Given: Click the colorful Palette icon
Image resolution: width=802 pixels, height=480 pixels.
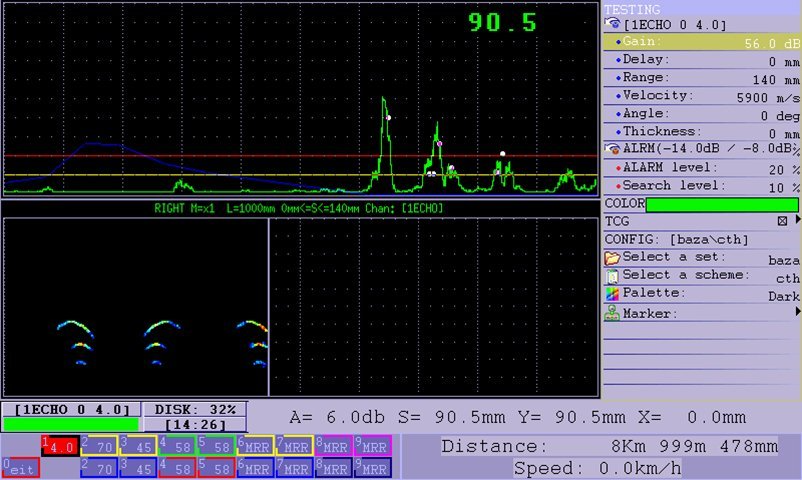Looking at the screenshot, I should (612, 294).
